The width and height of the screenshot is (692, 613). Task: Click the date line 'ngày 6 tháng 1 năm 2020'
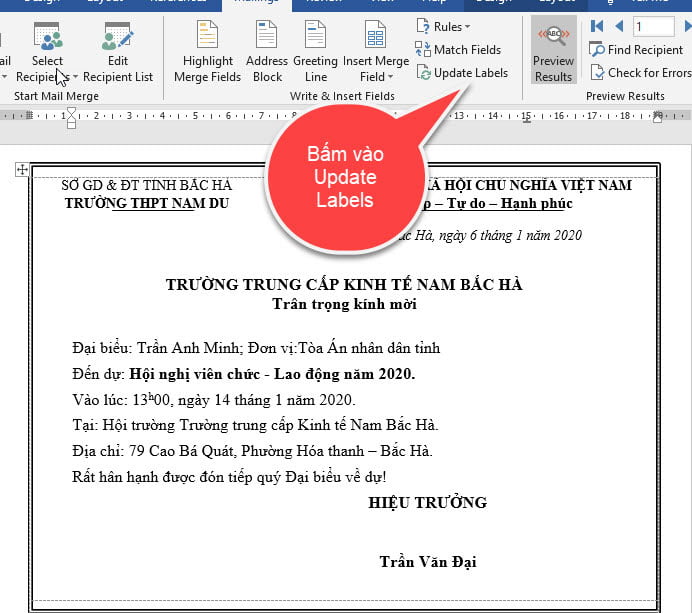click(x=511, y=235)
